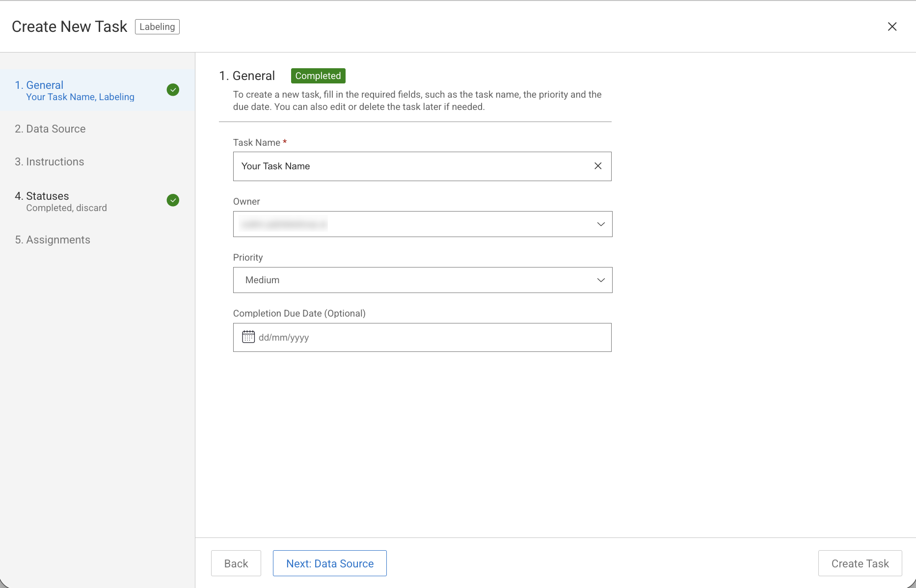Go to the General step
916x588 pixels.
pos(98,90)
